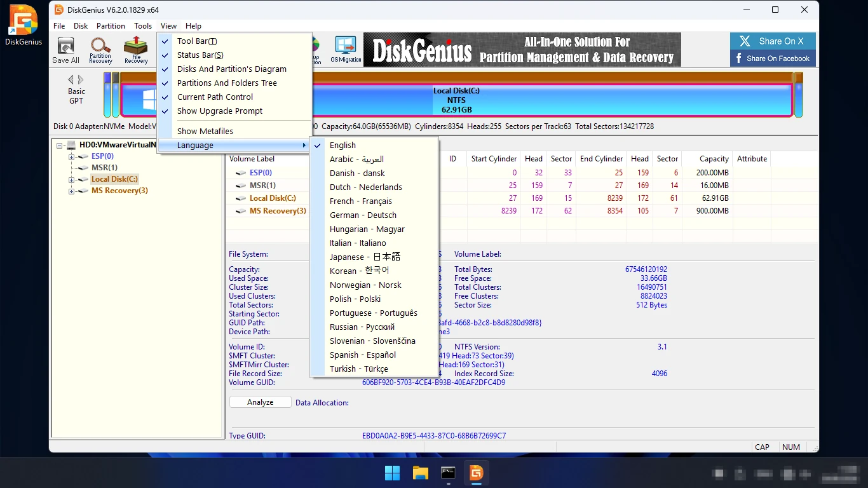Toggle the Status Bar option
The image size is (868, 488).
point(234,55)
